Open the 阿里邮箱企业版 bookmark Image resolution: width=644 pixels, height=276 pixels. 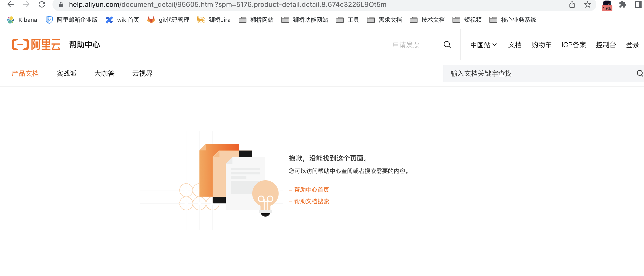coord(72,20)
